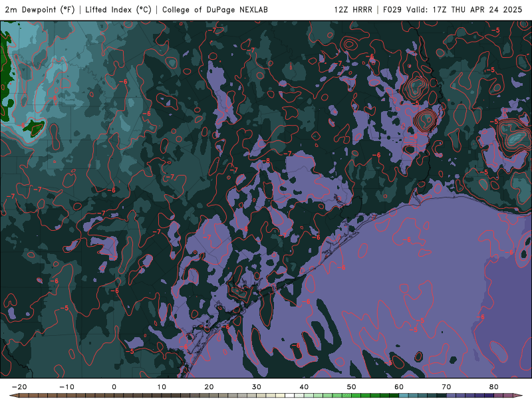Click the "Lifted Index (°C)" title text
The image size is (532, 399).
pyautogui.click(x=118, y=9)
